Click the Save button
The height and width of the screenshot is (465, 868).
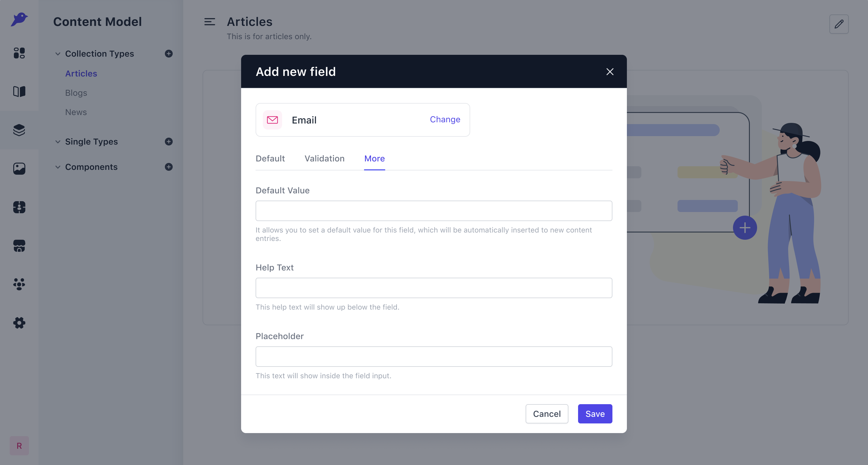595,414
